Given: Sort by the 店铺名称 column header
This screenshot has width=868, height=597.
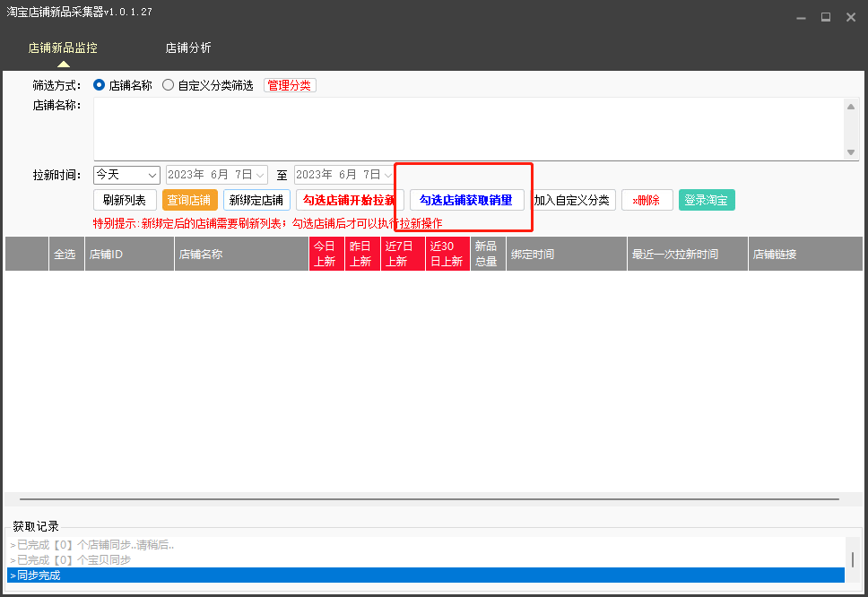Looking at the screenshot, I should click(x=241, y=254).
